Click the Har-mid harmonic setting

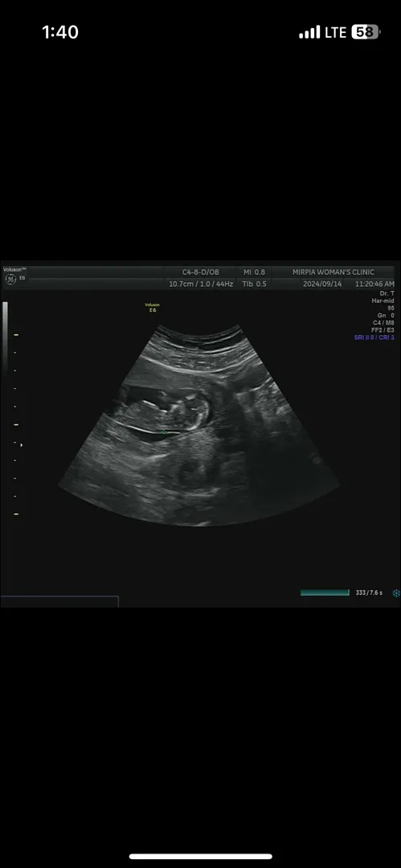(x=383, y=301)
